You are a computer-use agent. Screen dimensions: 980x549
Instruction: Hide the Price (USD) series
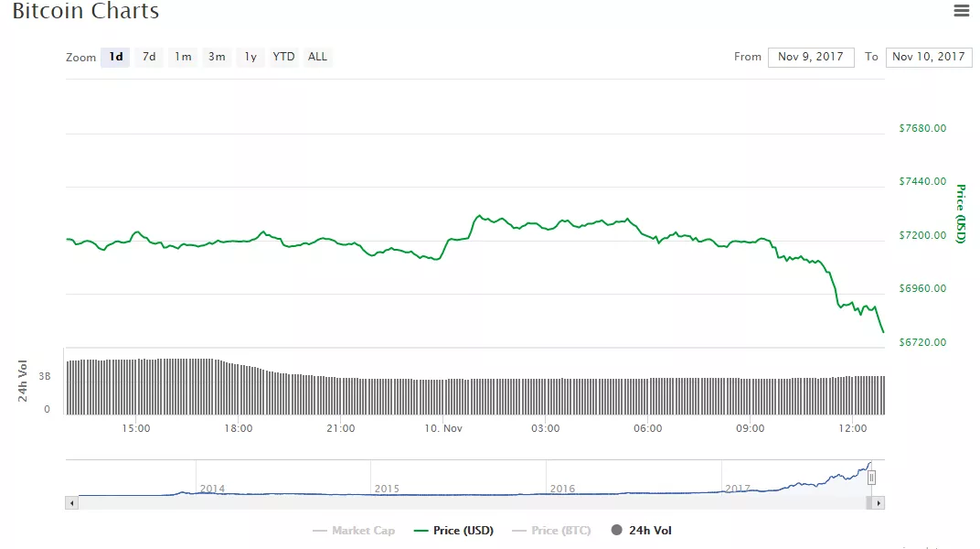454,530
